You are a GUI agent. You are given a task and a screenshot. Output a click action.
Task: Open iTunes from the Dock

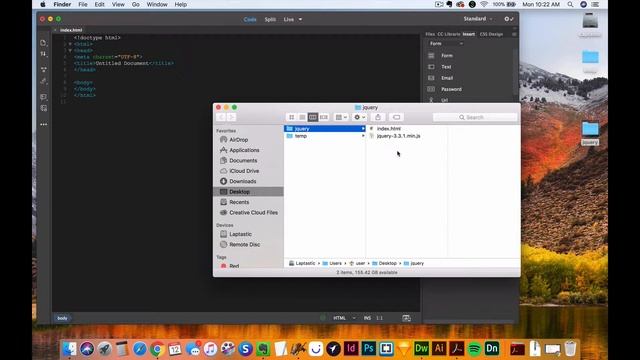(x=210, y=349)
